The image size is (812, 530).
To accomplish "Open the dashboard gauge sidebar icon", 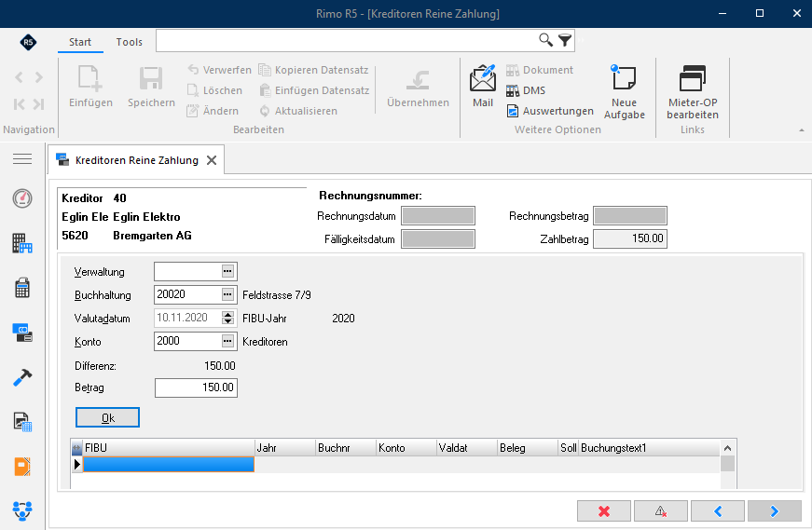I will tap(22, 198).
